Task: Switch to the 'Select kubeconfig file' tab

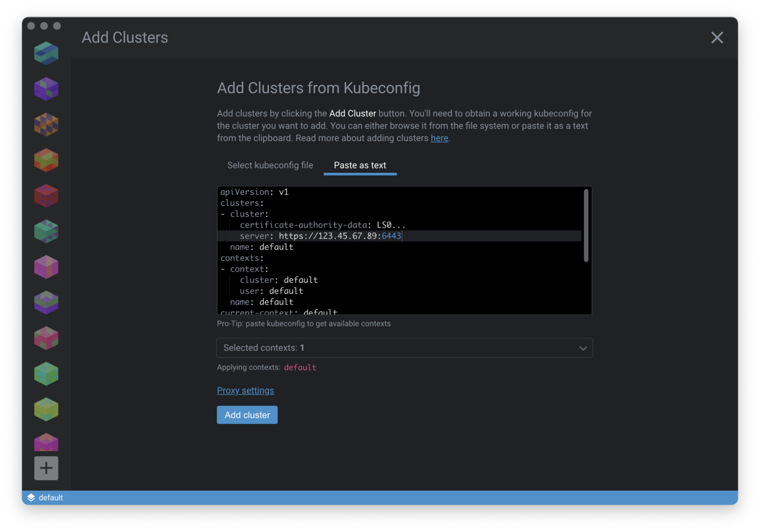Action: tap(270, 165)
